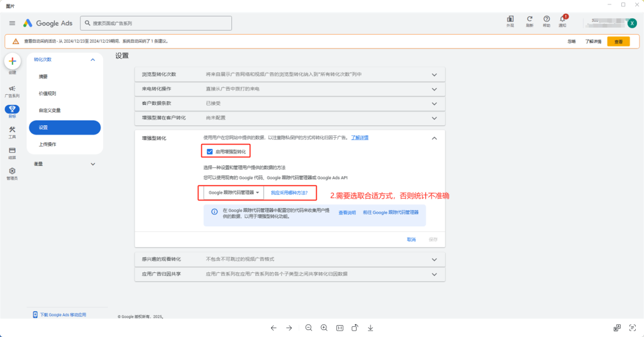
Task: Zoom in the image viewer
Action: pyautogui.click(x=324, y=328)
